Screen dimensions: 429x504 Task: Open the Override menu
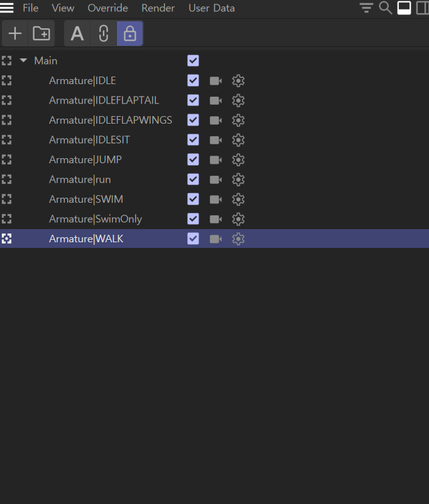pos(107,8)
